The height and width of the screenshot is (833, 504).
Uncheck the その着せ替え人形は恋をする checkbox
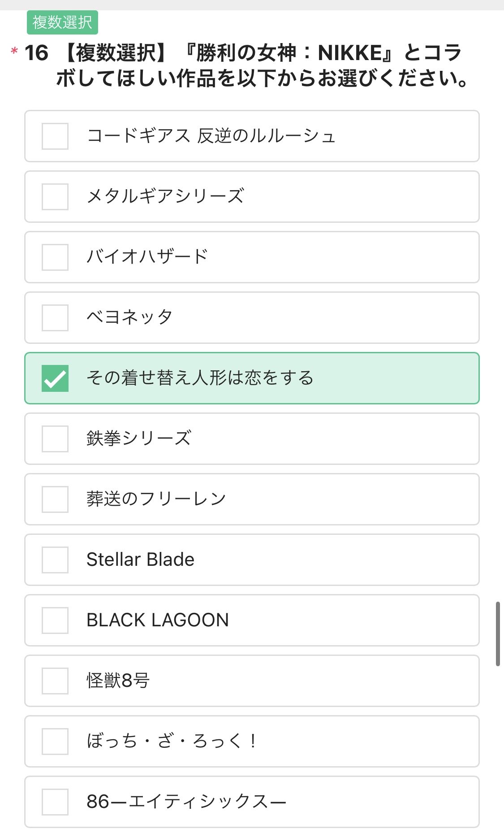pyautogui.click(x=55, y=378)
